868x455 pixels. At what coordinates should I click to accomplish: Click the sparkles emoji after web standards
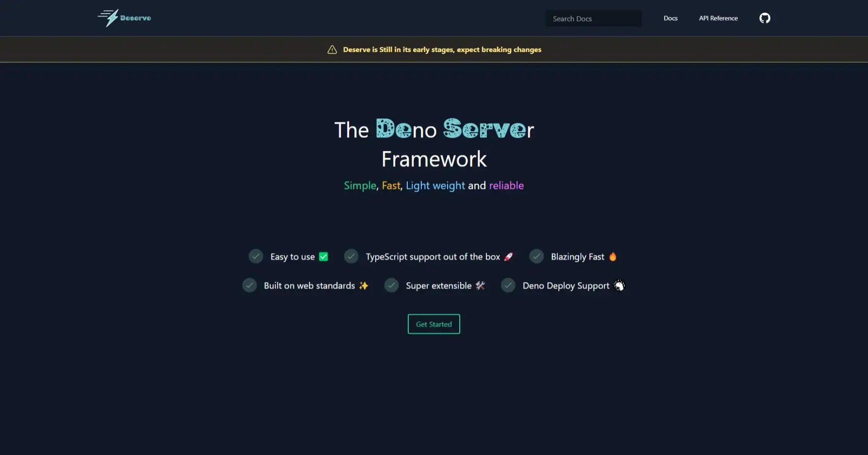coord(364,286)
